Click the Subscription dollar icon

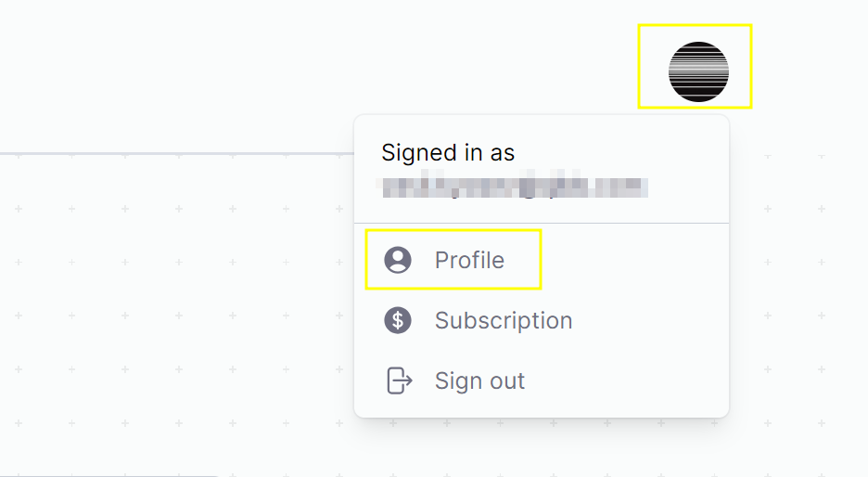tap(398, 320)
